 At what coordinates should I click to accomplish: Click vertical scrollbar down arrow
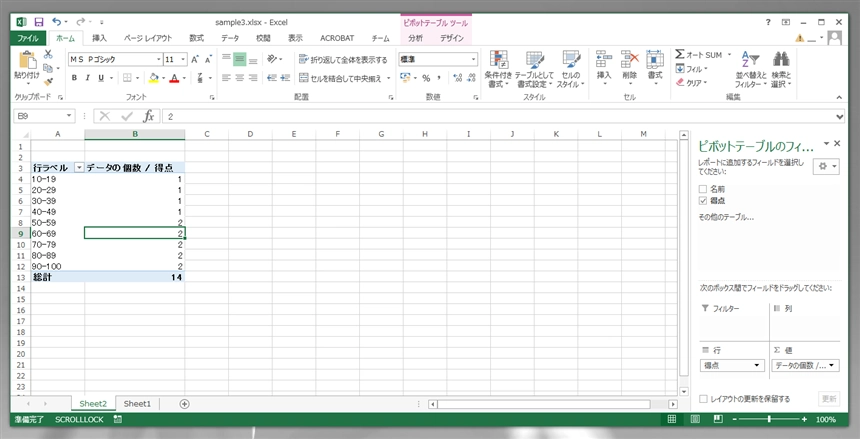pyautogui.click(x=684, y=392)
